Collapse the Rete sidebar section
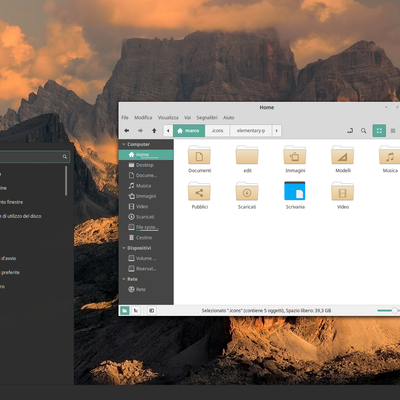400x400 pixels. point(124,279)
